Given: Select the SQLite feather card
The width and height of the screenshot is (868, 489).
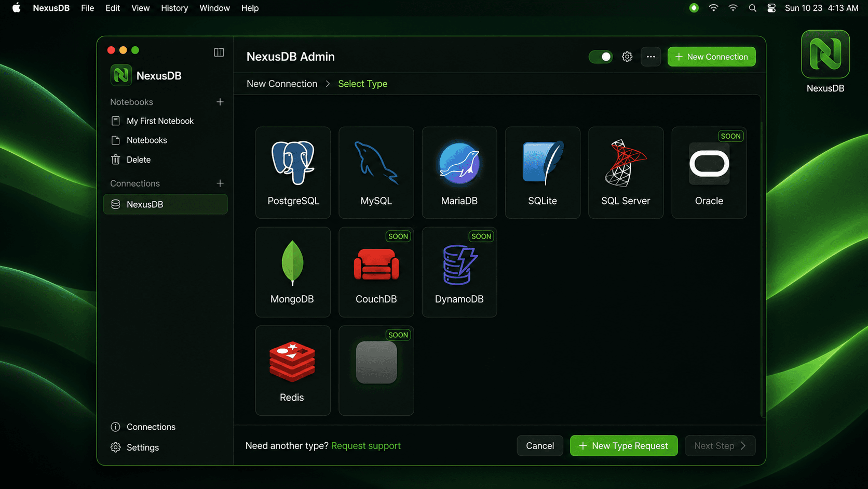Looking at the screenshot, I should pos(542,173).
